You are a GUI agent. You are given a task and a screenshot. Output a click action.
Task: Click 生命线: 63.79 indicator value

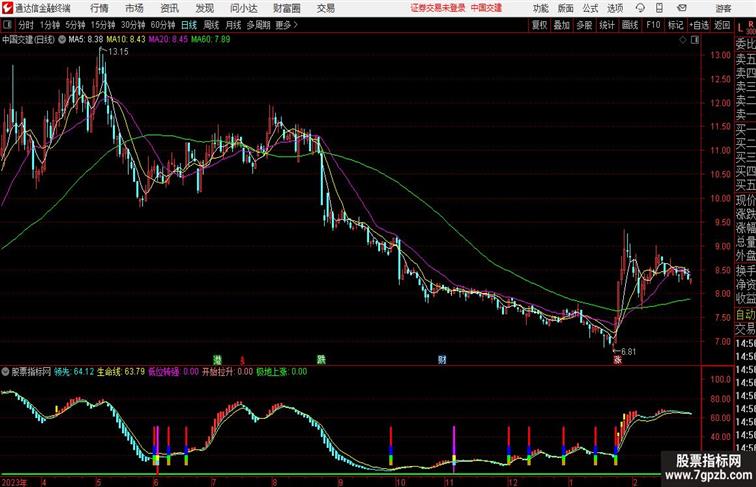click(121, 372)
